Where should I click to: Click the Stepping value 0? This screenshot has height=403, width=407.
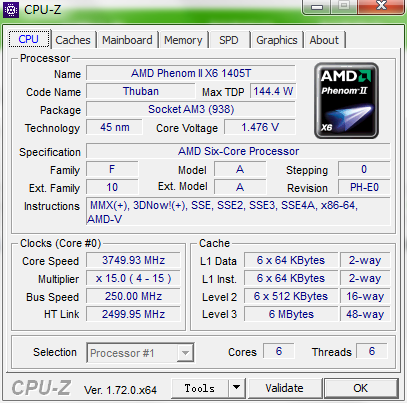coord(364,169)
